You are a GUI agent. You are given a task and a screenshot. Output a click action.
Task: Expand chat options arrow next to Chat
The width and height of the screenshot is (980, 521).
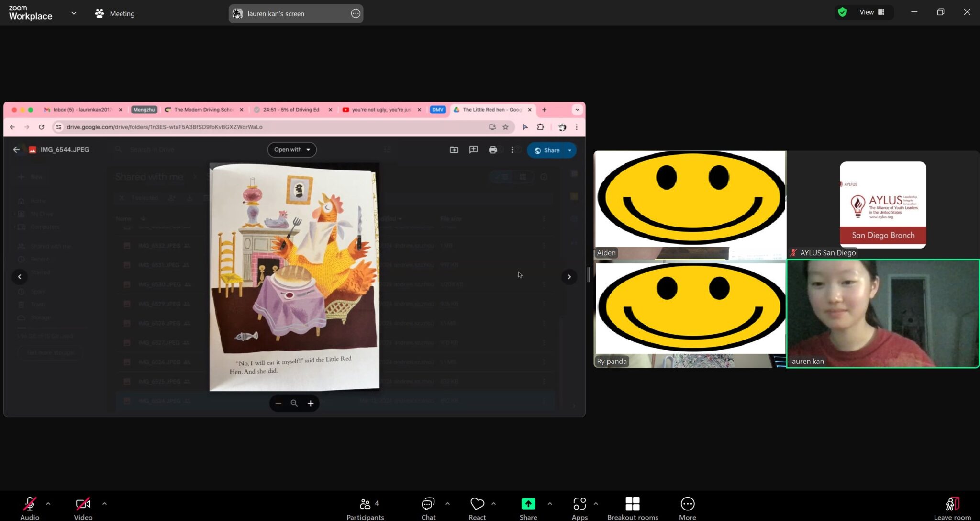(447, 503)
